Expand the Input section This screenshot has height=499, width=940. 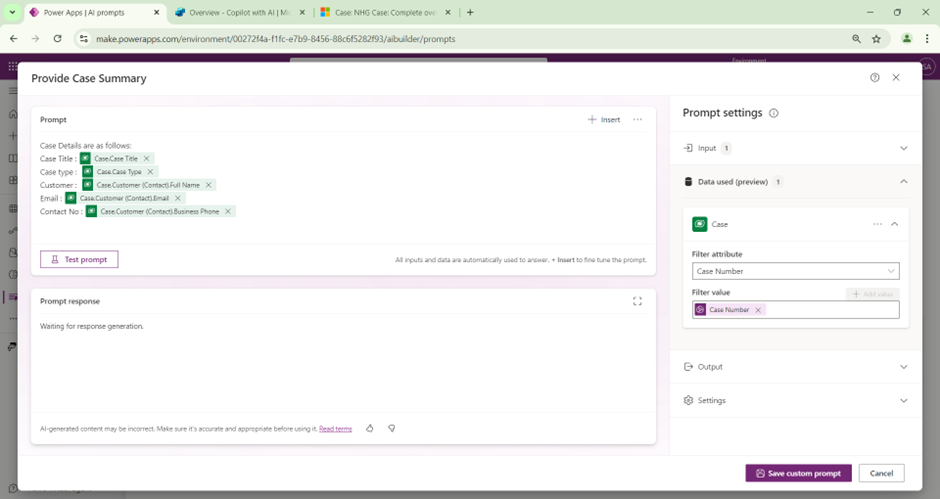[x=903, y=148]
